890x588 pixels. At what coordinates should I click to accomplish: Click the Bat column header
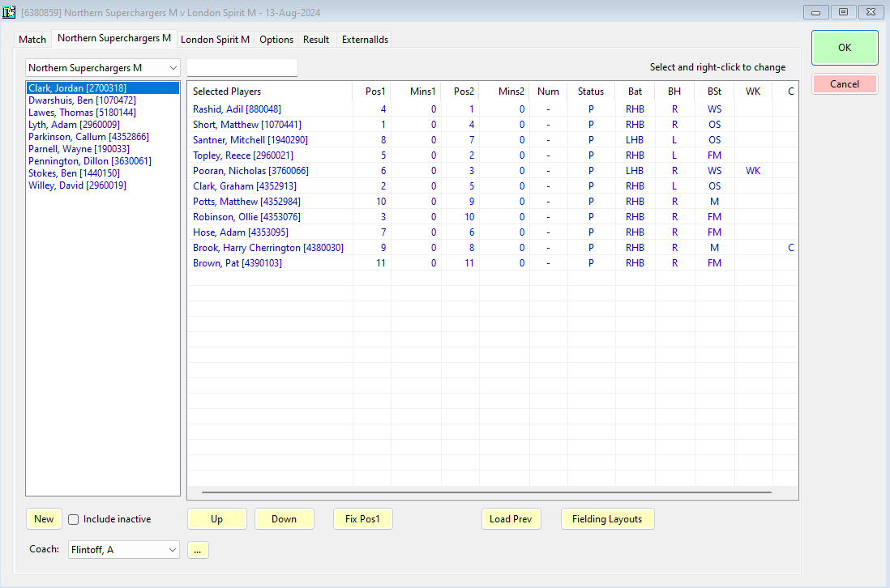(635, 92)
